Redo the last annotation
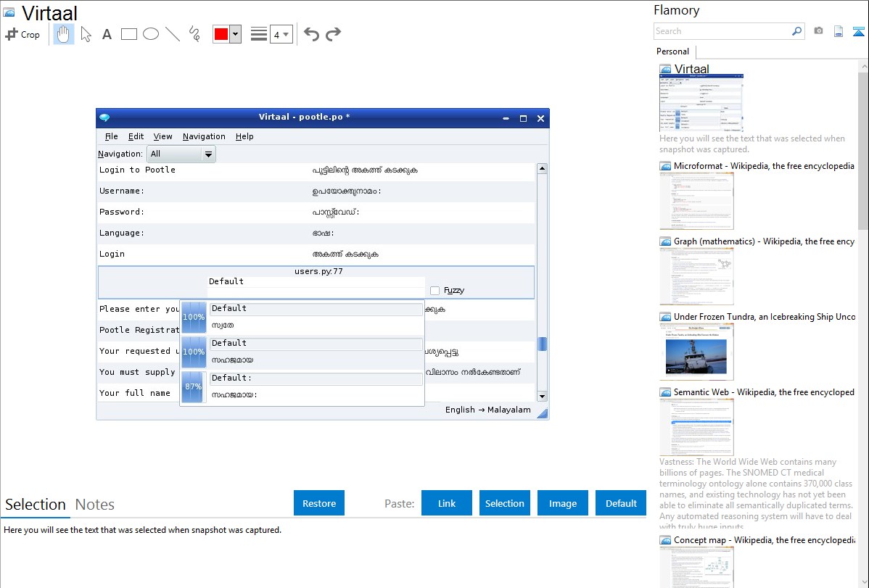 (333, 34)
